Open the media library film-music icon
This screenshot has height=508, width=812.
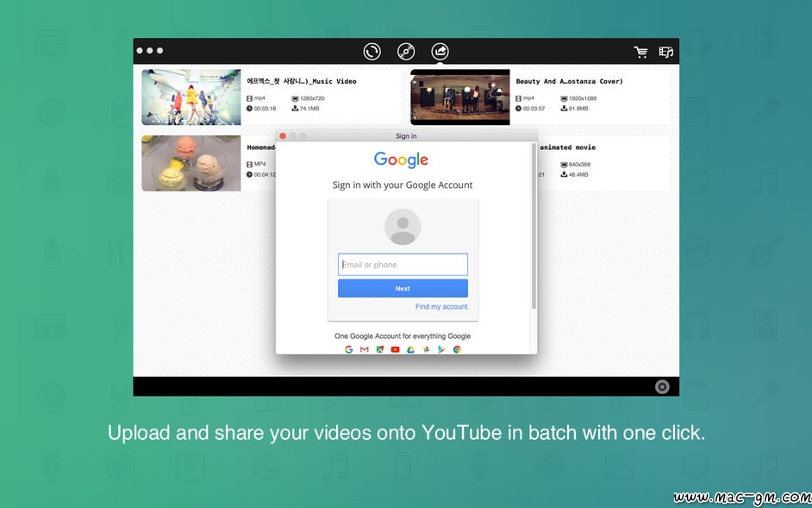tap(666, 52)
